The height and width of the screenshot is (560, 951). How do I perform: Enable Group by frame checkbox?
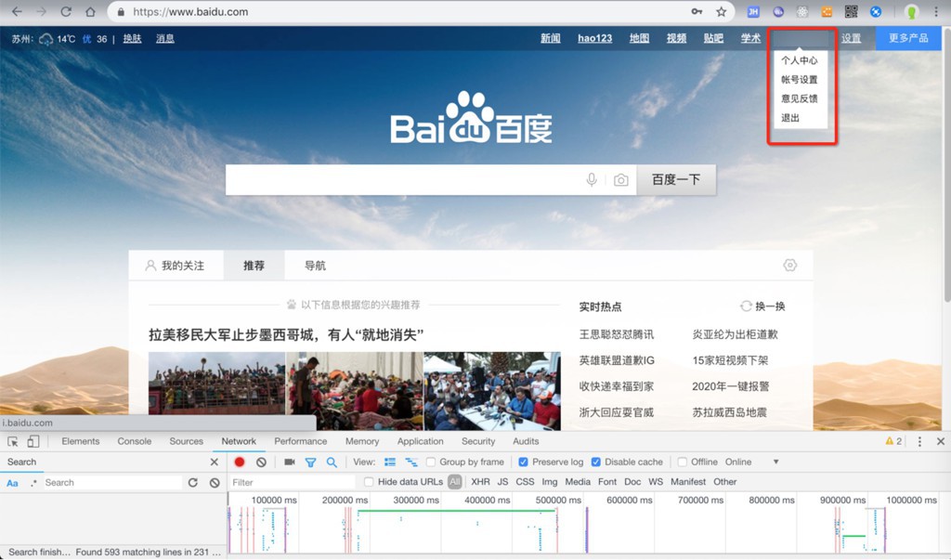(431, 462)
